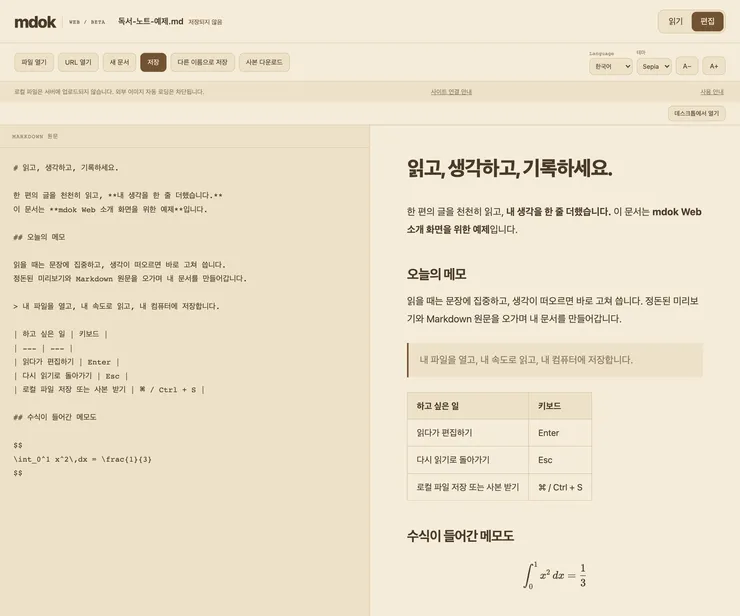Image resolution: width=740 pixels, height=616 pixels.
Task: Click the '| 다시 읽기로 돌아가기 | Esc |' source line
Action: click(x=71, y=376)
